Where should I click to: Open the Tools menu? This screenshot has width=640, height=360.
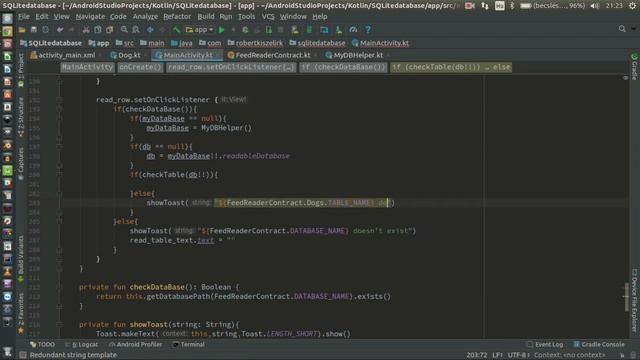pyautogui.click(x=246, y=16)
